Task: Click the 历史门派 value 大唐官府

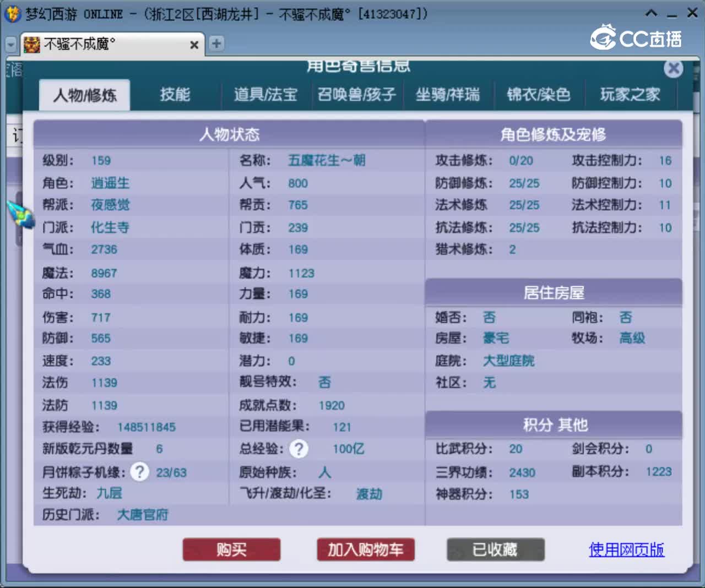Action: [x=143, y=515]
